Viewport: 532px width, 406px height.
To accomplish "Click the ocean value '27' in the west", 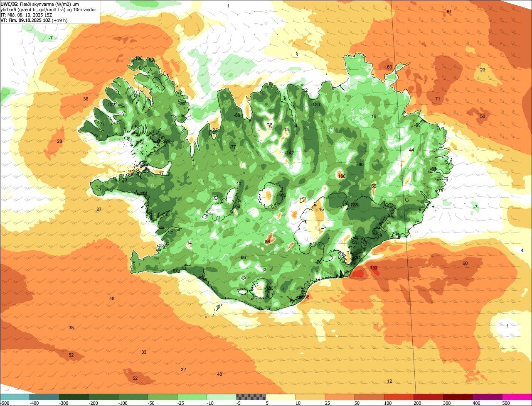I will coord(99,210).
